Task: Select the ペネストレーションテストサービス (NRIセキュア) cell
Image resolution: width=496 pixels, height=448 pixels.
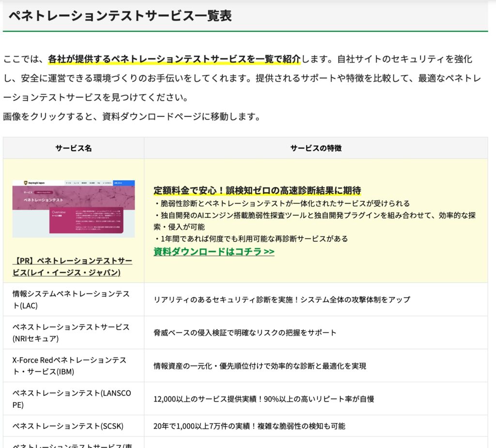Action: (71, 333)
